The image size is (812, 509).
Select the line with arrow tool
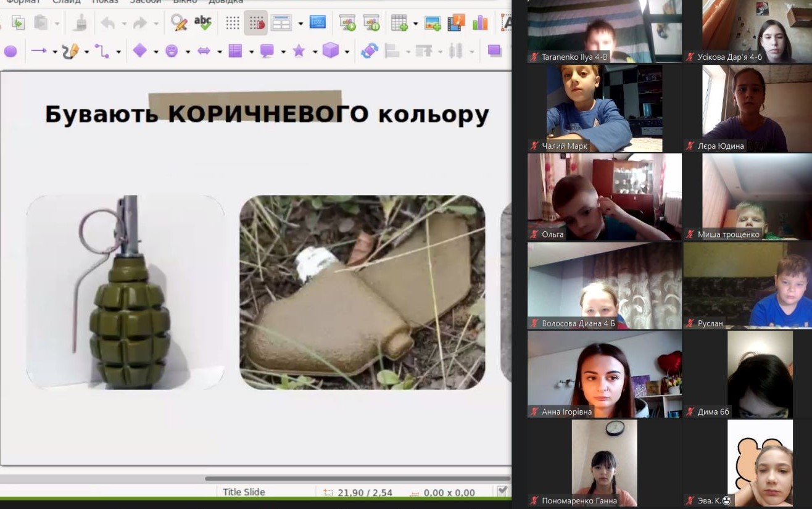click(39, 51)
